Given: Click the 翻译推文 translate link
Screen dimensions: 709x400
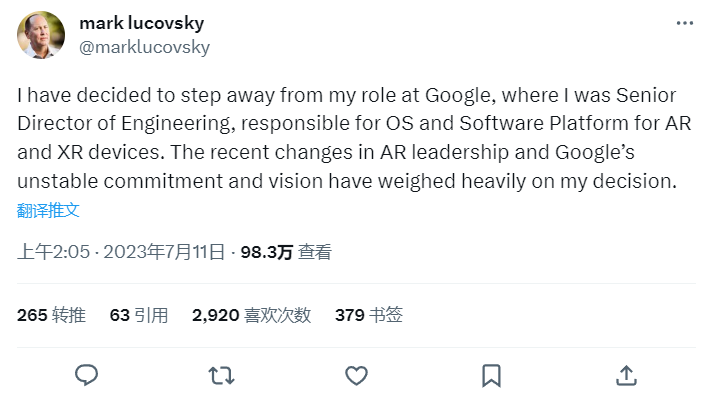Looking at the screenshot, I should [48, 210].
